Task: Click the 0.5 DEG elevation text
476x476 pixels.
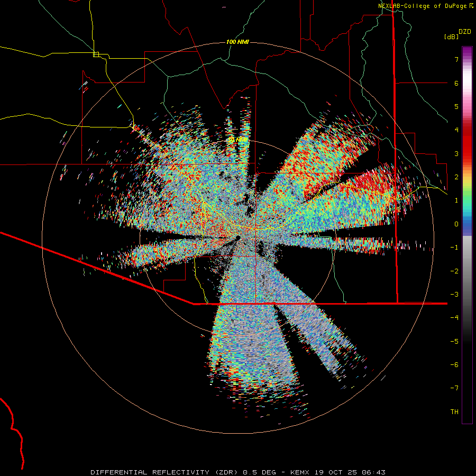Action: [259, 472]
